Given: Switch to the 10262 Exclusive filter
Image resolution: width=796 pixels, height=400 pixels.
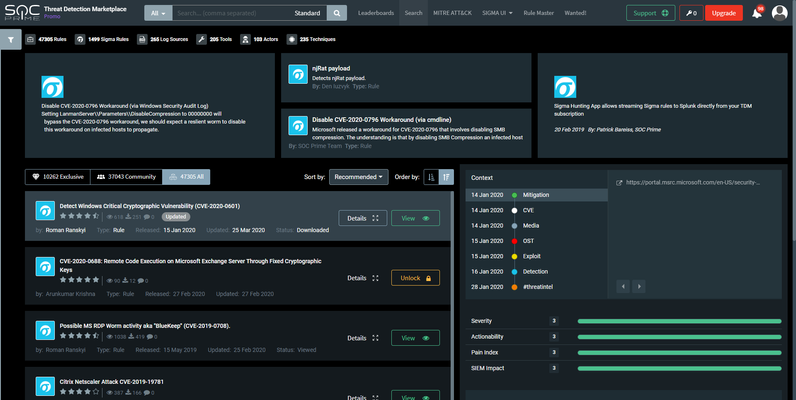Looking at the screenshot, I should coord(58,177).
